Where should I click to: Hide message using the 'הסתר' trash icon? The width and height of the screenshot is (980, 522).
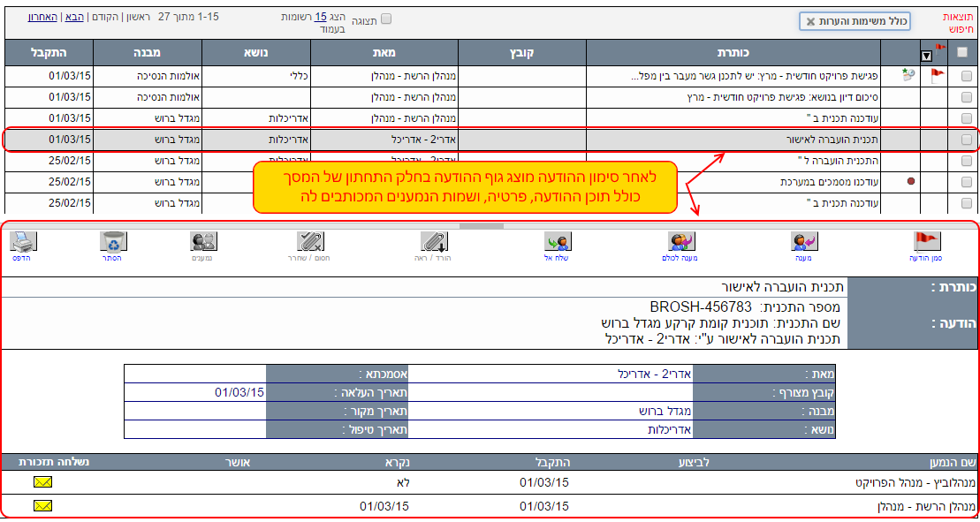(112, 241)
